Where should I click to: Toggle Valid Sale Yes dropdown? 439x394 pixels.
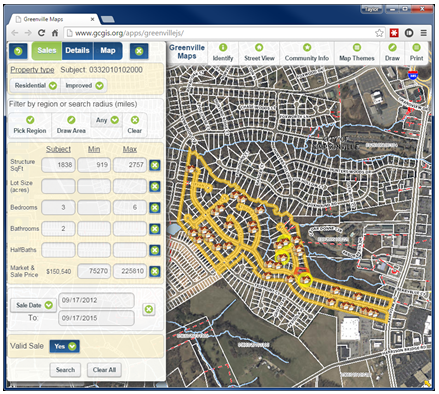click(64, 346)
